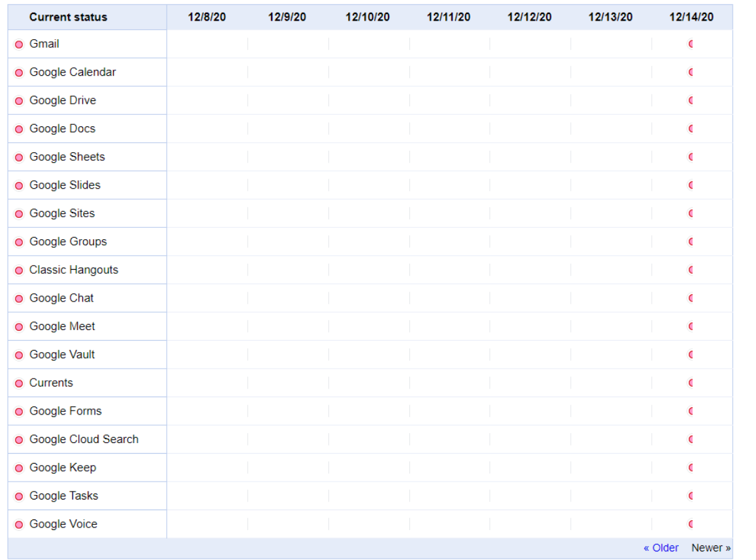Image resolution: width=756 pixels, height=560 pixels.
Task: Open 12/14/20 incident marker for Google Sheets
Action: (x=691, y=157)
